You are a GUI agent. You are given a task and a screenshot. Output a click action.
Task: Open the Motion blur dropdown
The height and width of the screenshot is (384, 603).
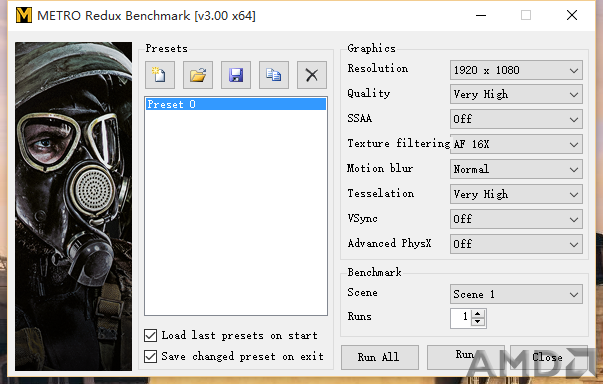pyautogui.click(x=516, y=169)
